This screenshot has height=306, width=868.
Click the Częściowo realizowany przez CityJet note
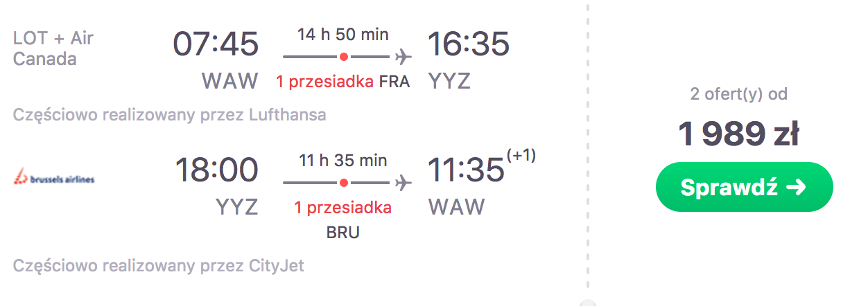[x=159, y=265]
